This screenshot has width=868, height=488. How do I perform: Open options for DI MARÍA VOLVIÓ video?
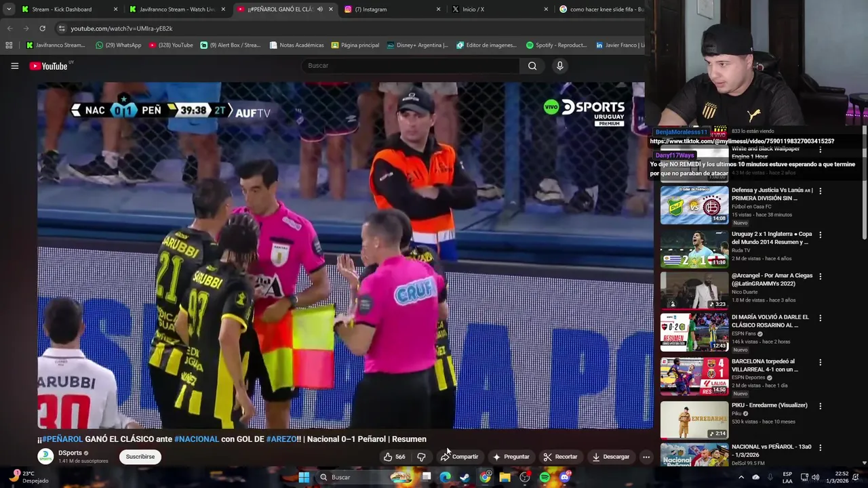[820, 318]
